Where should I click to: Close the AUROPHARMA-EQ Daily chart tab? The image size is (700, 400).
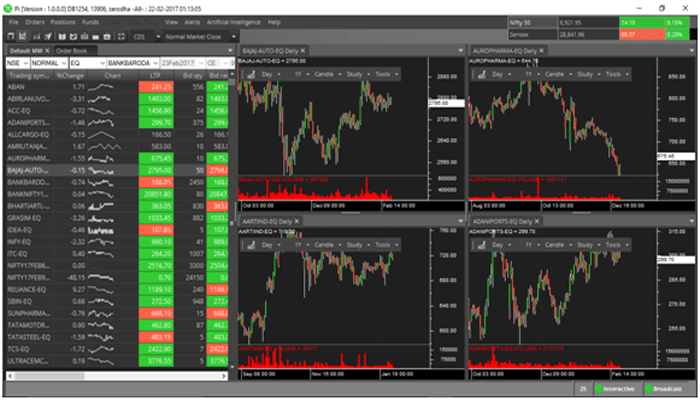pyautogui.click(x=542, y=51)
